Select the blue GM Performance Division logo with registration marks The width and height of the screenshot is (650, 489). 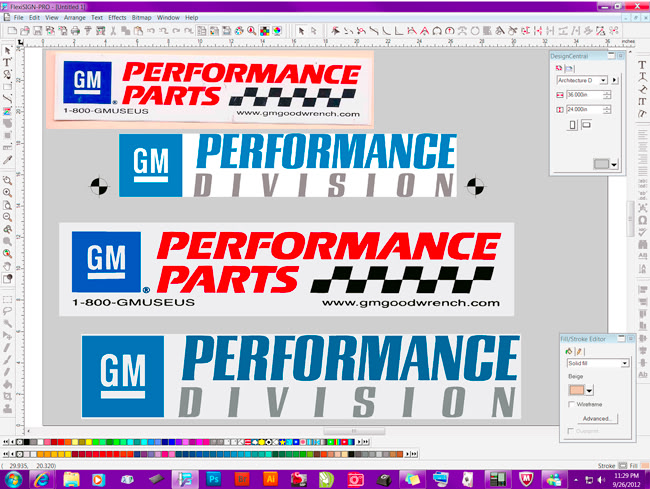coord(288,165)
